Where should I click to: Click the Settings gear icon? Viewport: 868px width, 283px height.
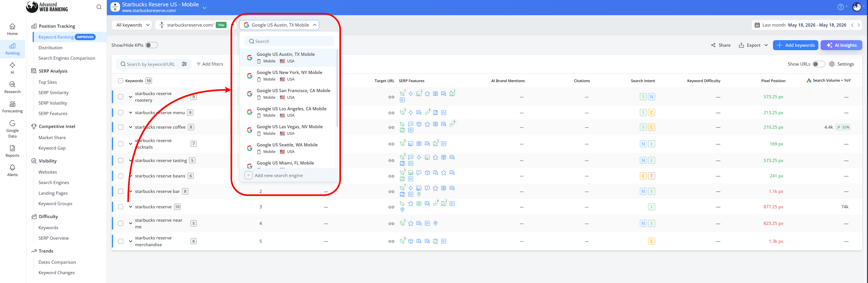[832, 64]
